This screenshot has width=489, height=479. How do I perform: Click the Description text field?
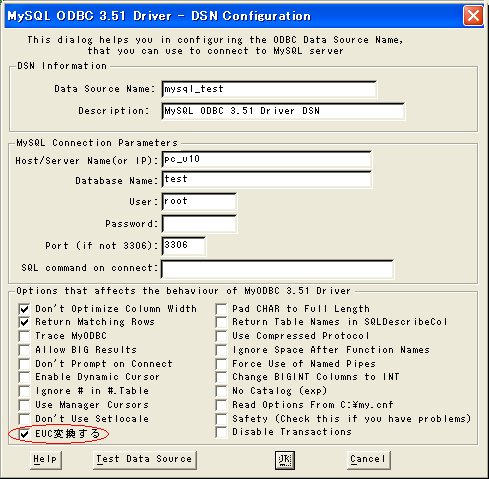pos(283,111)
